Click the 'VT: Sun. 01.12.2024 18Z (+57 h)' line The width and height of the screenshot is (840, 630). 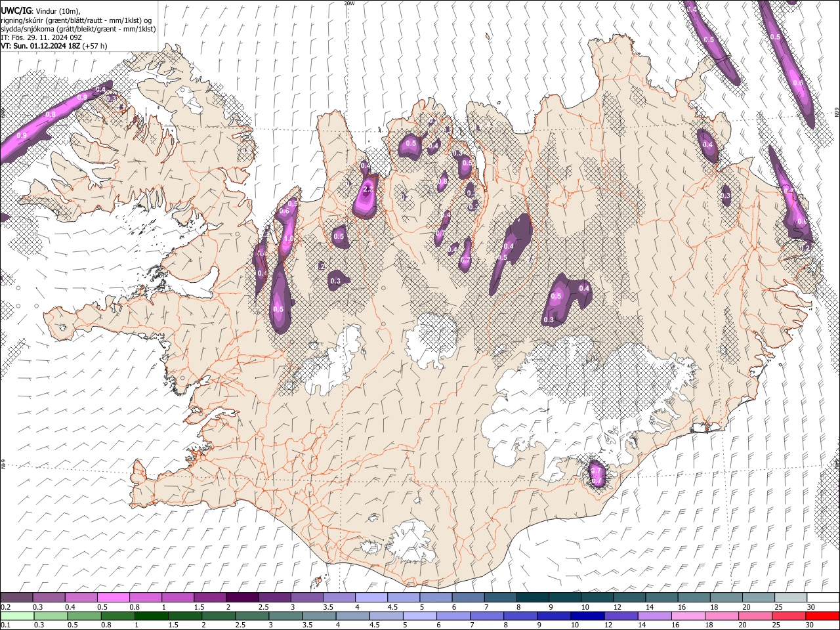54,46
